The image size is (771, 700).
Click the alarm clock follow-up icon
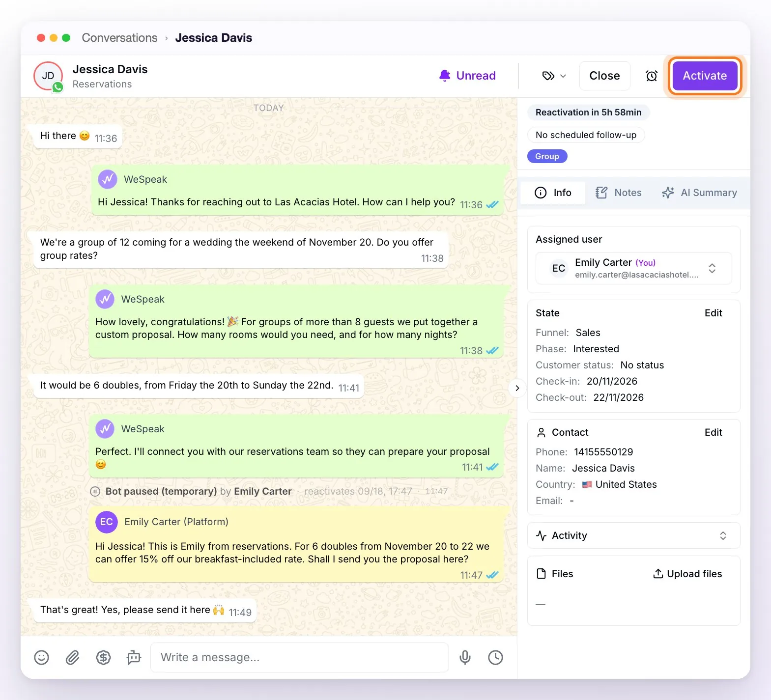(x=652, y=76)
